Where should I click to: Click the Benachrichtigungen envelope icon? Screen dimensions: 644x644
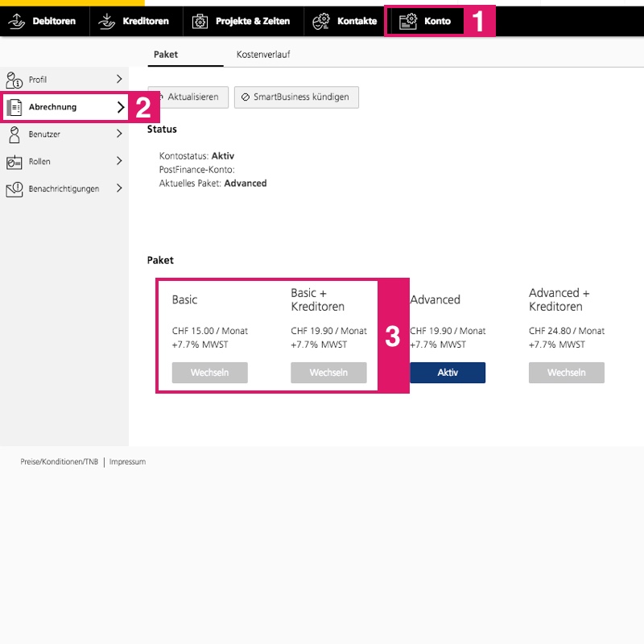(14, 189)
